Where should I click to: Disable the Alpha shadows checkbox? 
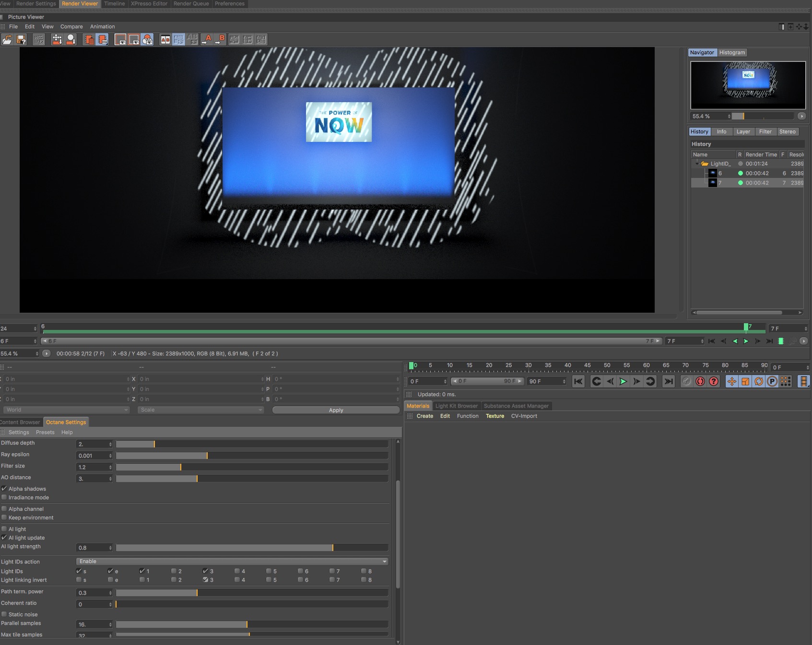coord(4,489)
